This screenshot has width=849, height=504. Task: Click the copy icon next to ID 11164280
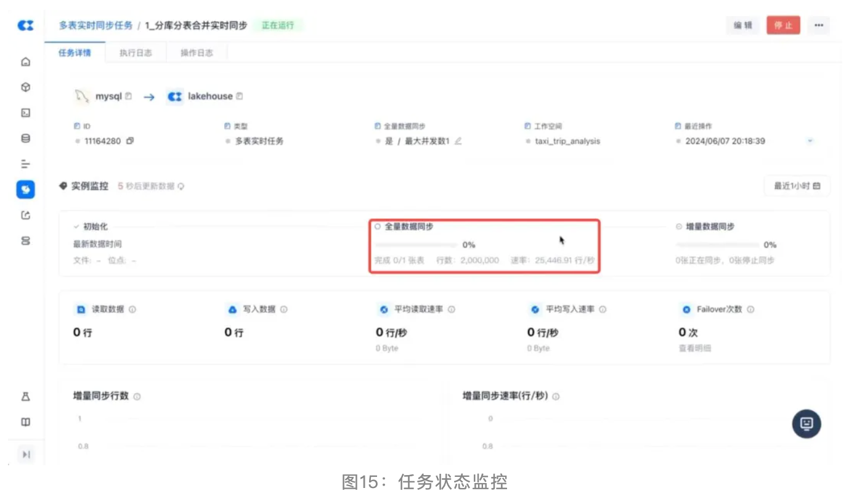129,141
